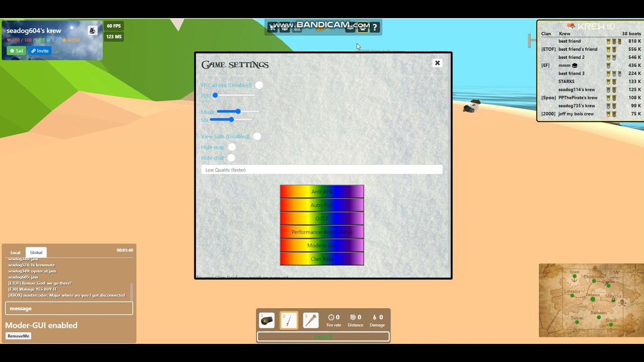Click the RemoveMe button
644x362 pixels.
coord(19,336)
